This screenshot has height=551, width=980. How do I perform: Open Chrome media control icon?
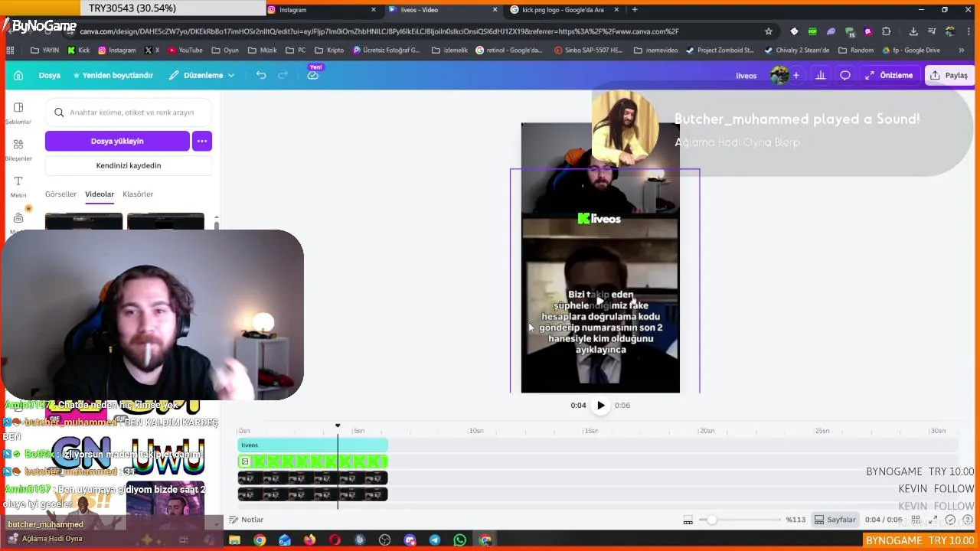click(x=932, y=31)
